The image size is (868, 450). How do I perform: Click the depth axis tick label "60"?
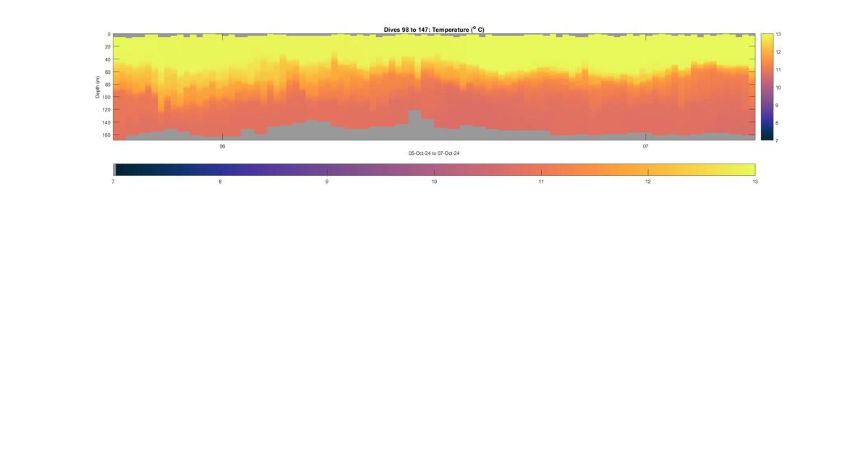click(x=107, y=72)
